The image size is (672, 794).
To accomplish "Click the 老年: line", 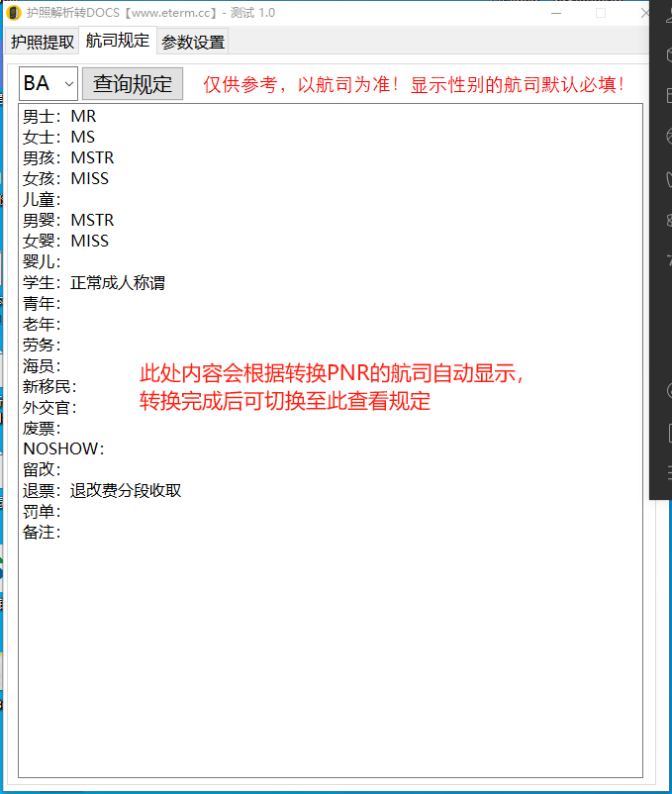I will [x=42, y=324].
